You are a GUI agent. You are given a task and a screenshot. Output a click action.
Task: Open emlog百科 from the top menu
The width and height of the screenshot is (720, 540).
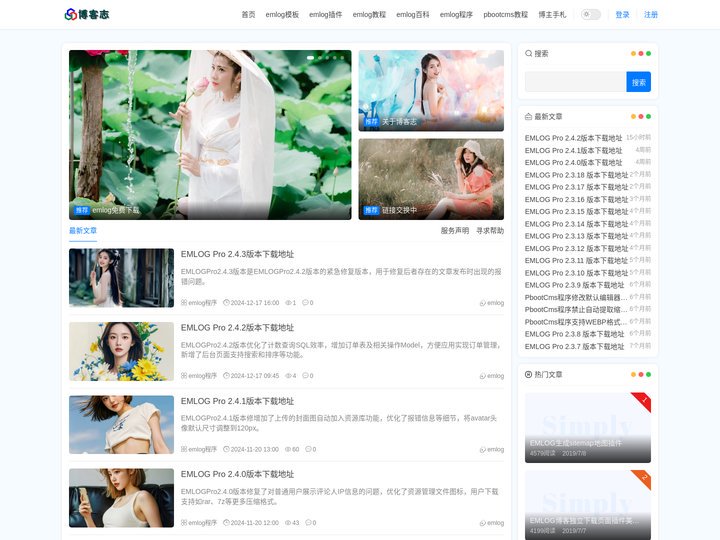(x=413, y=14)
